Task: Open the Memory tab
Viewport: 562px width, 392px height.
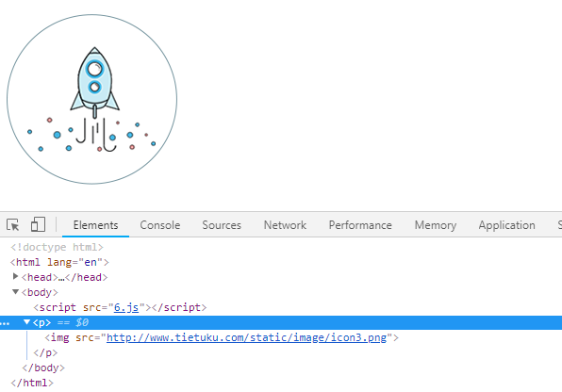Action: click(436, 225)
